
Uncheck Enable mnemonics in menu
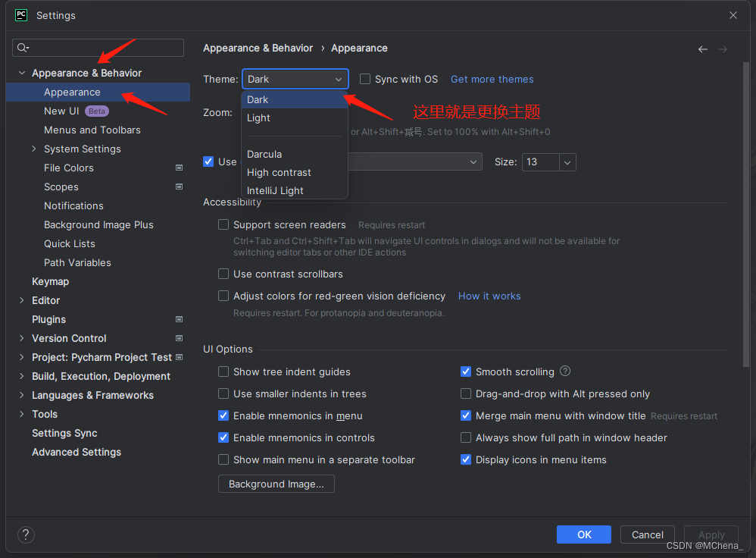223,415
